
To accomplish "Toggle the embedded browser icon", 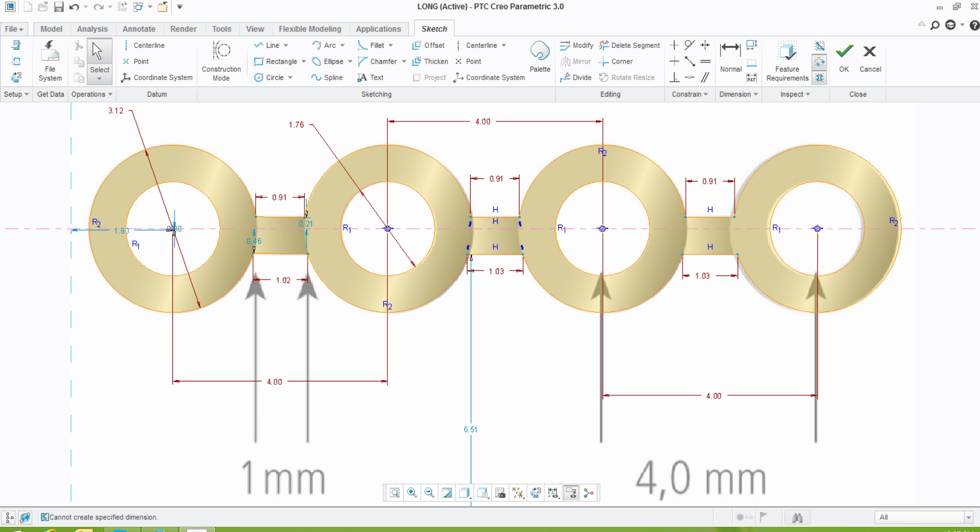I will [x=25, y=517].
